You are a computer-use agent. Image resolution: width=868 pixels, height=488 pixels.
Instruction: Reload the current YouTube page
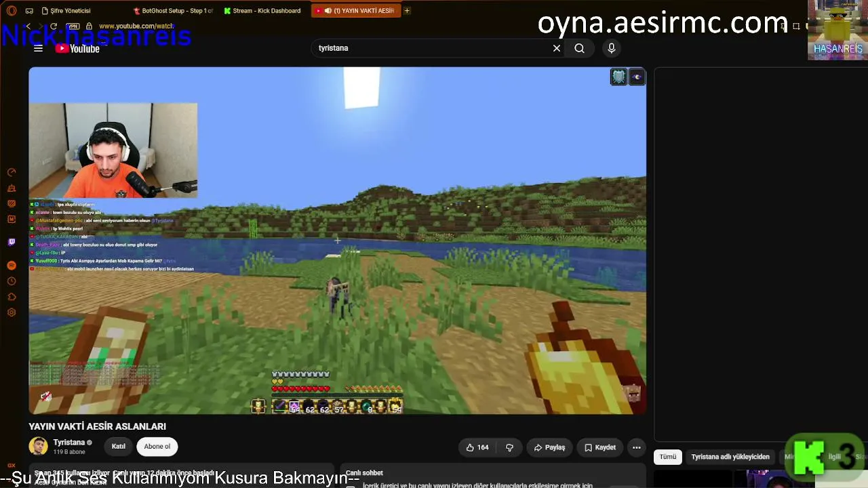tap(54, 26)
